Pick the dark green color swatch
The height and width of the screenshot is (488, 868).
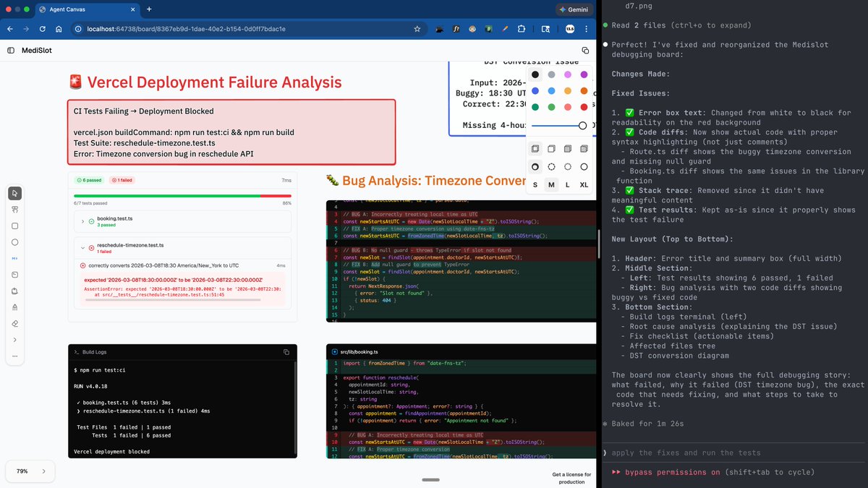click(535, 107)
